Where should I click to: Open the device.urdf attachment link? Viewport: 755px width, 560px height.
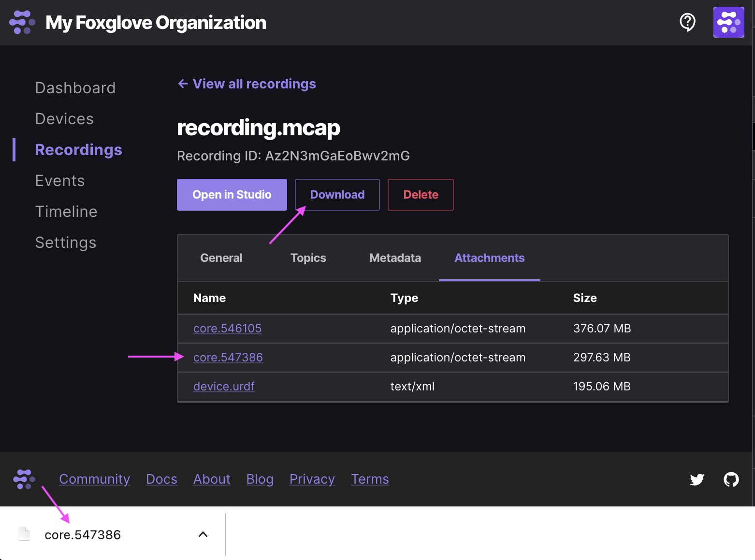pos(224,386)
